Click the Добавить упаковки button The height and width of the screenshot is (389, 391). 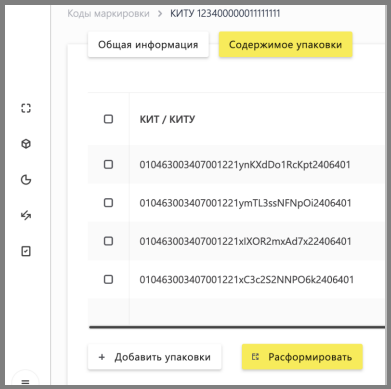click(154, 357)
